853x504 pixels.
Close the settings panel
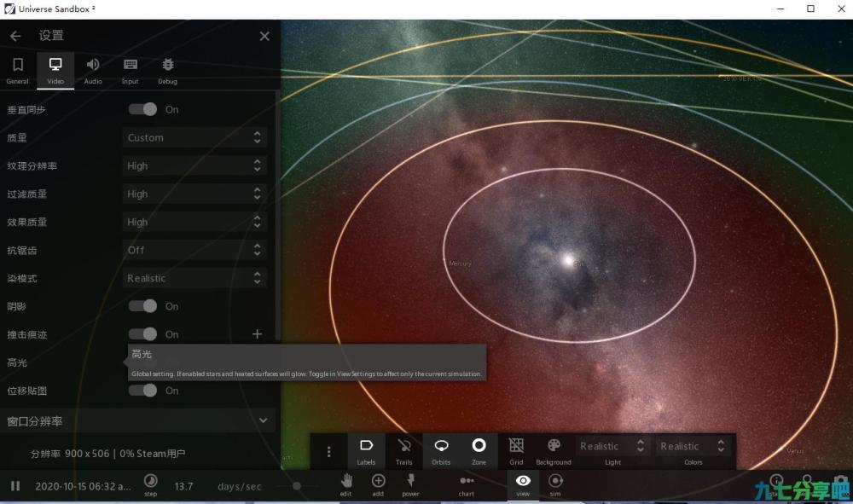264,36
